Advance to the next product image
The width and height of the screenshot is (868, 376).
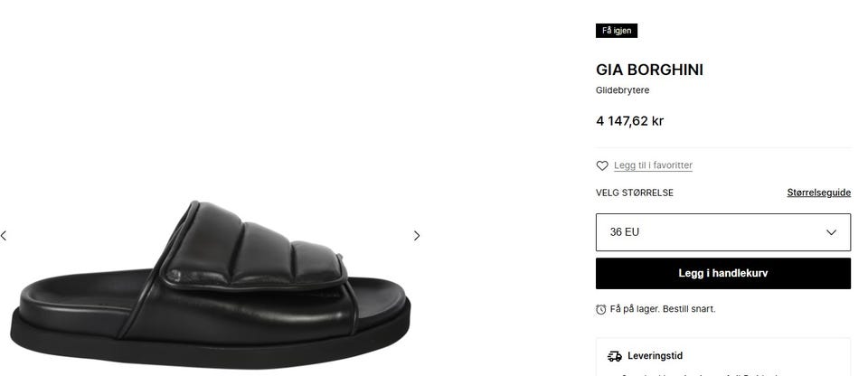coord(417,236)
